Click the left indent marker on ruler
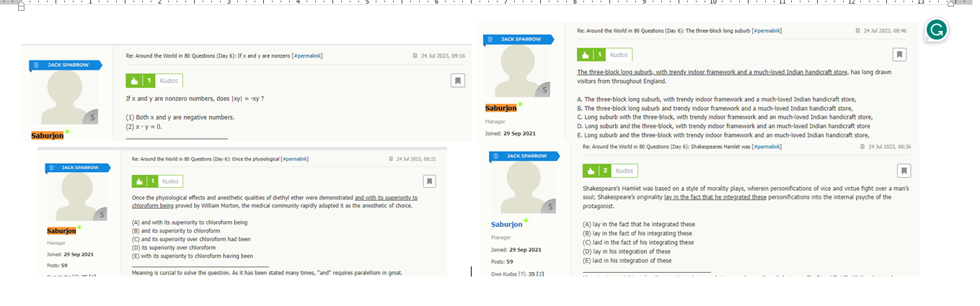Image resolution: width=980 pixels, height=306 pixels. (x=20, y=6)
